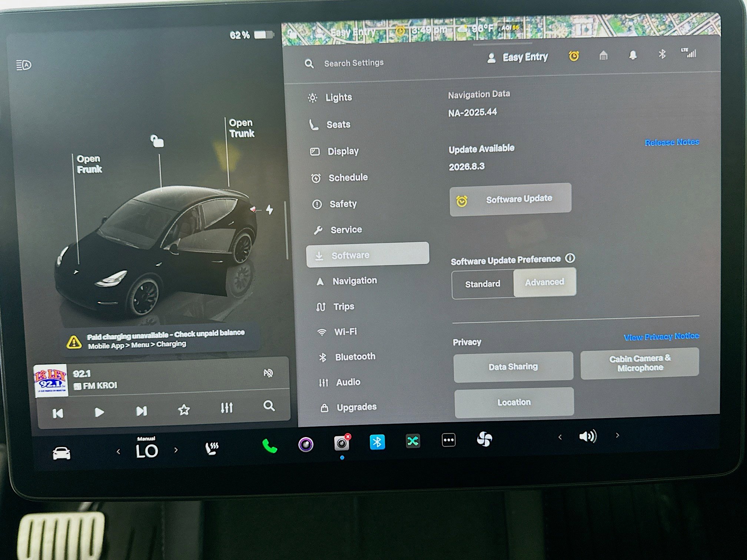Show Software Update Preference info
Image resolution: width=747 pixels, height=560 pixels.
(570, 258)
